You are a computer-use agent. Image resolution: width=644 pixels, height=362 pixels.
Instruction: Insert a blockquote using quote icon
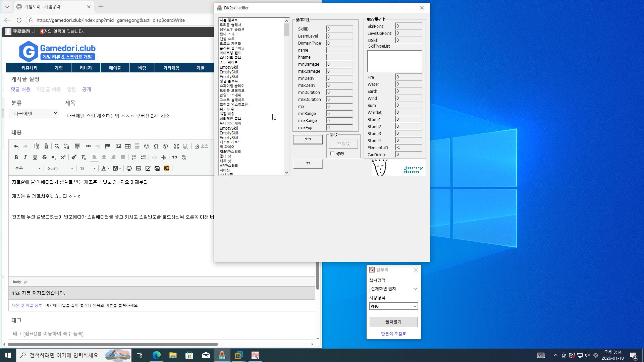click(175, 157)
